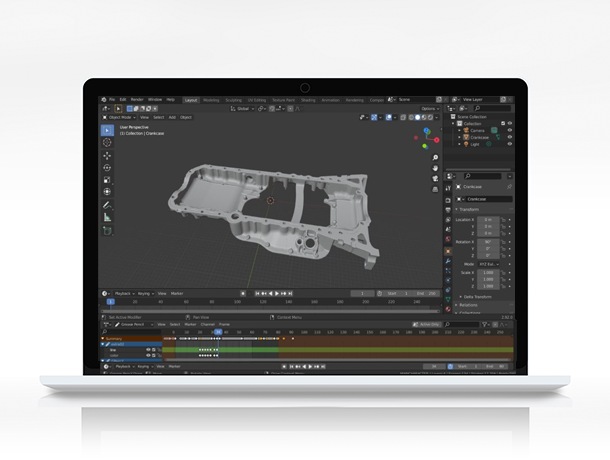Image resolution: width=610 pixels, height=460 pixels.
Task: Hide the Camera in outliner
Action: (510, 130)
